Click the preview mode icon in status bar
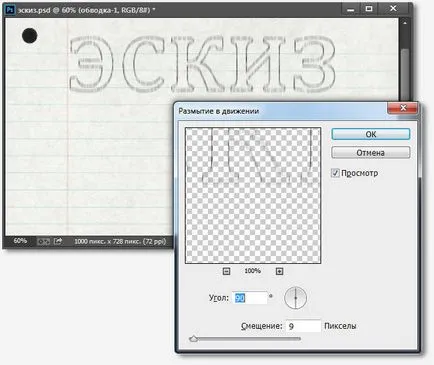This screenshot has width=434, height=365. point(43,241)
